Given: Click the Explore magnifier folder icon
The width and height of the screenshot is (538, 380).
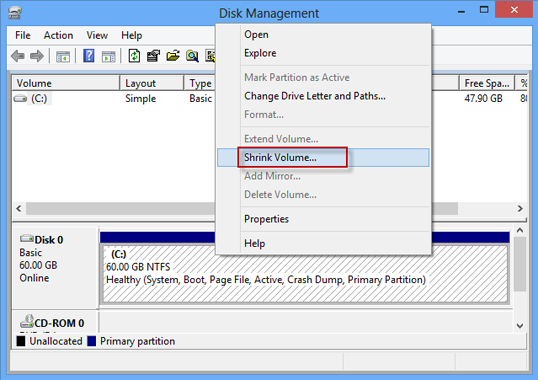Looking at the screenshot, I should pyautogui.click(x=192, y=56).
